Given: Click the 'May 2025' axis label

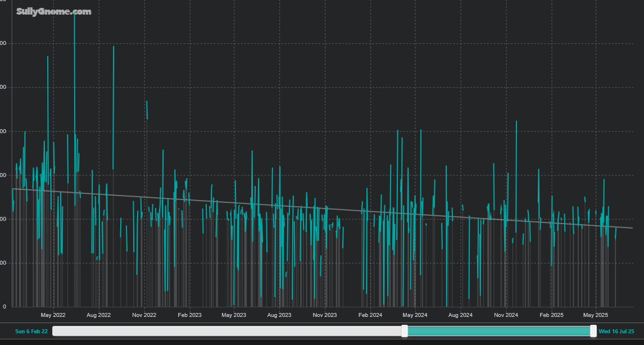Looking at the screenshot, I should [x=596, y=315].
